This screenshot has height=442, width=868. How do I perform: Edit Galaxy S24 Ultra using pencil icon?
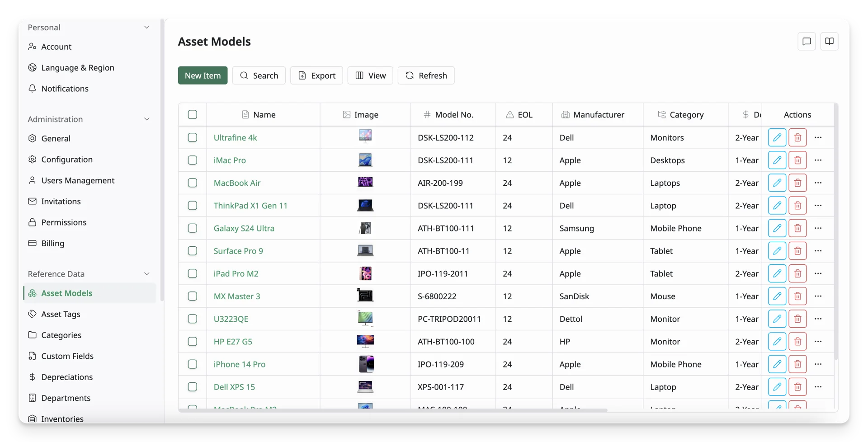pyautogui.click(x=777, y=228)
